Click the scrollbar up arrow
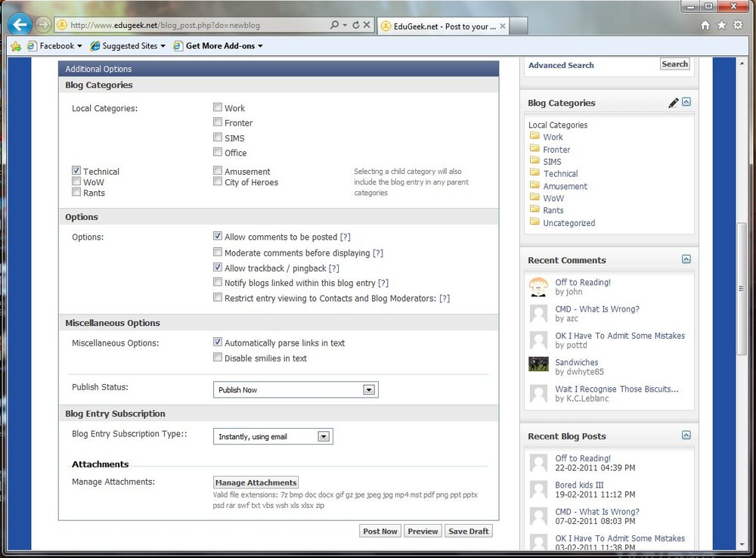The image size is (756, 558). tap(742, 64)
